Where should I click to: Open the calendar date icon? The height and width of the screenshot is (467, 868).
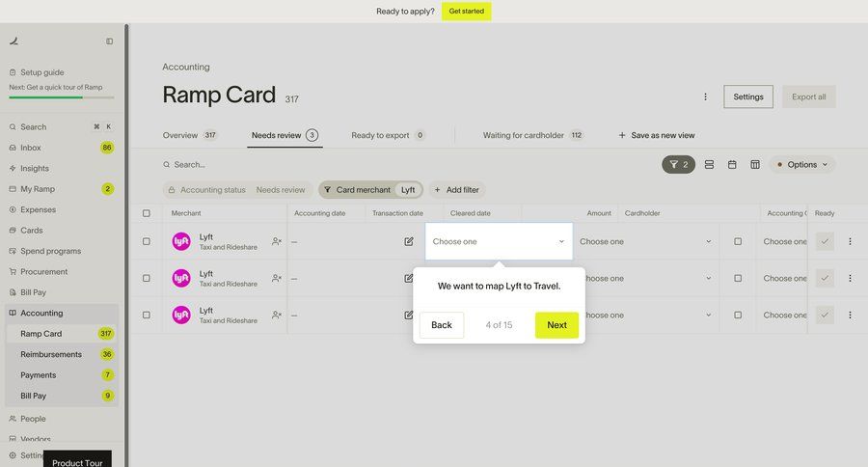[x=732, y=165]
